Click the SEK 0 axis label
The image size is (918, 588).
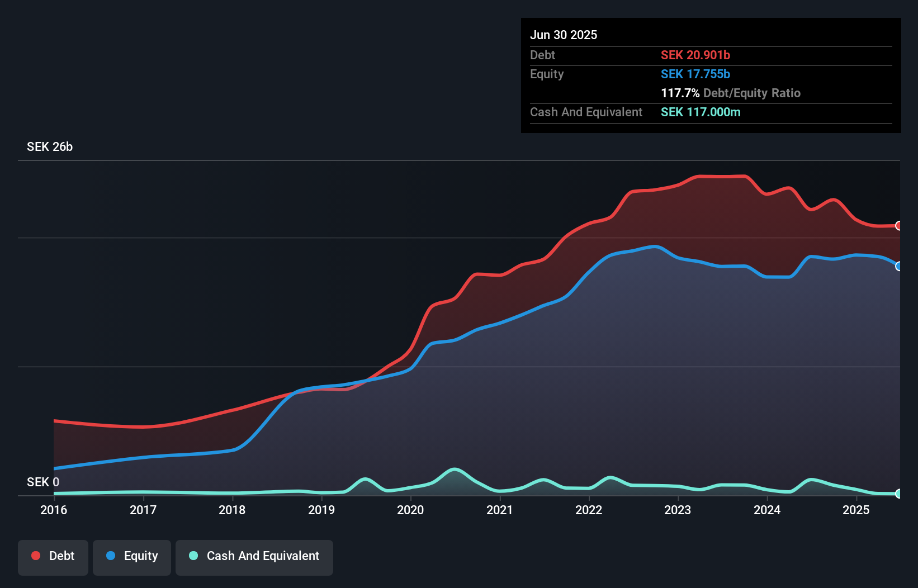pos(43,482)
